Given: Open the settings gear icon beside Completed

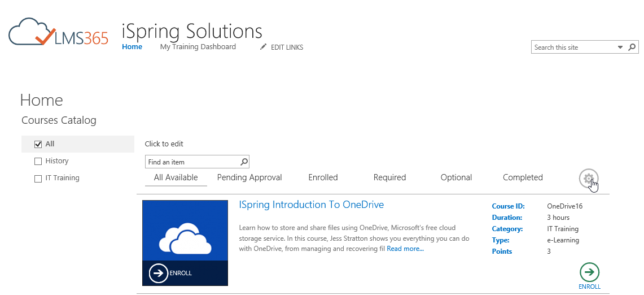Looking at the screenshot, I should pyautogui.click(x=589, y=179).
